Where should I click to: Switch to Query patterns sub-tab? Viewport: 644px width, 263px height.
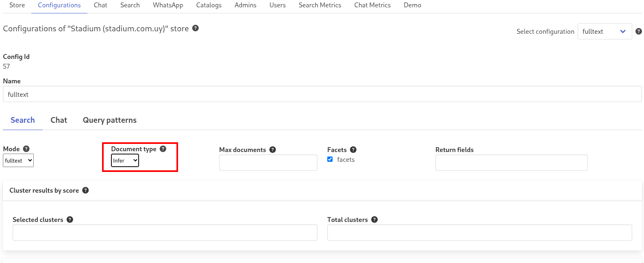(110, 120)
